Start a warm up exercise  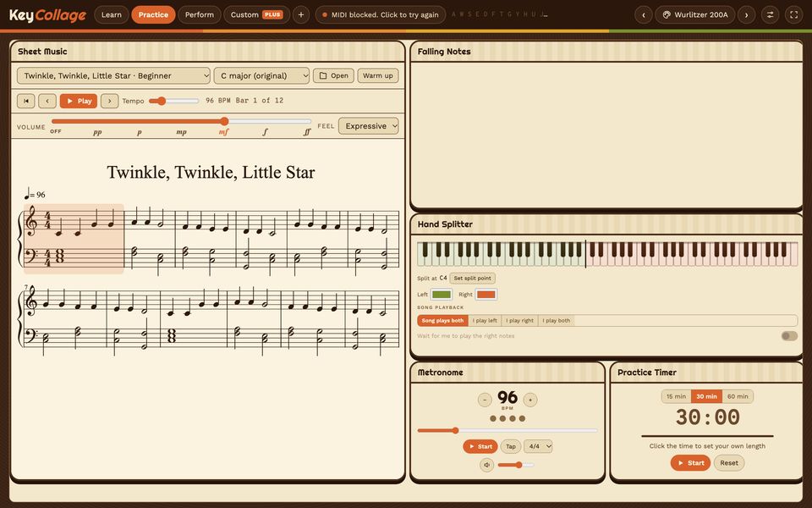coord(377,75)
